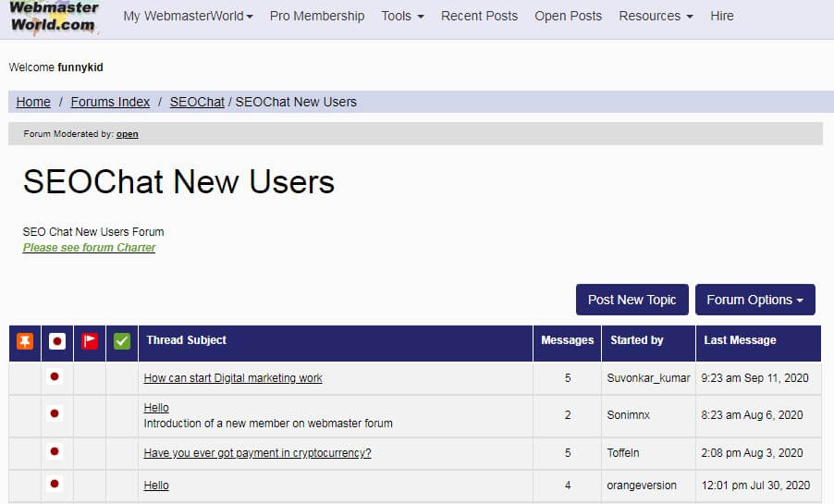This screenshot has width=834, height=504.
Task: Click the Thread Subject column header
Action: (187, 340)
